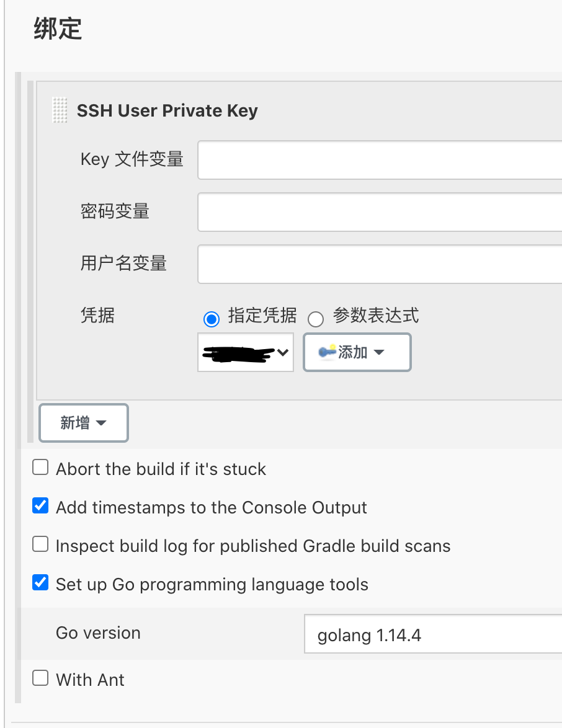Select the 指定凭据 radio button
This screenshot has height=728, width=562.
click(212, 319)
